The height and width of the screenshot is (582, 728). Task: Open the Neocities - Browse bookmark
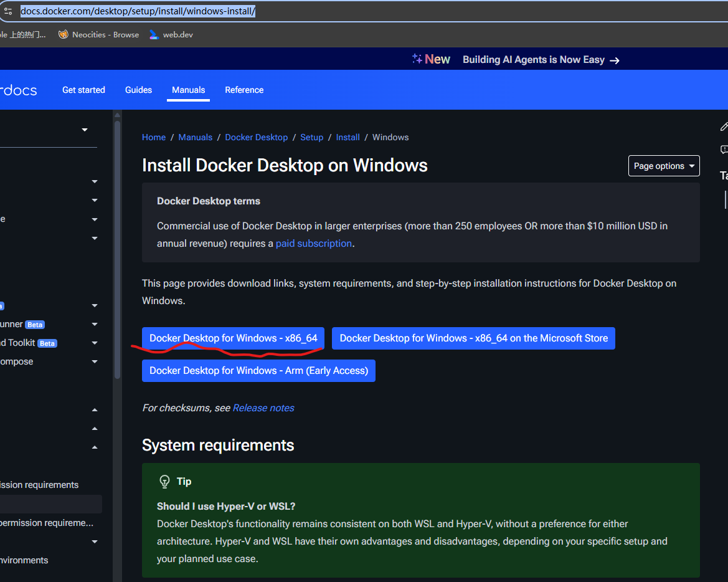tap(98, 34)
